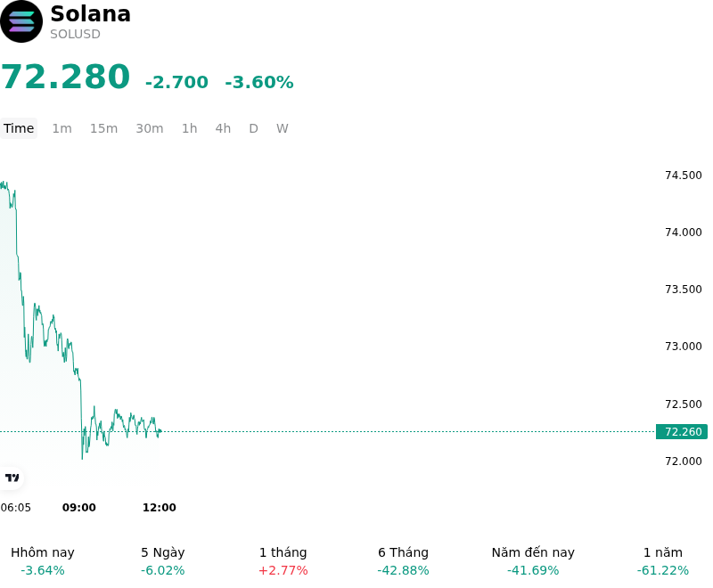Switch chart to daily D interval
Screen dimensions: 713x588
pos(254,128)
